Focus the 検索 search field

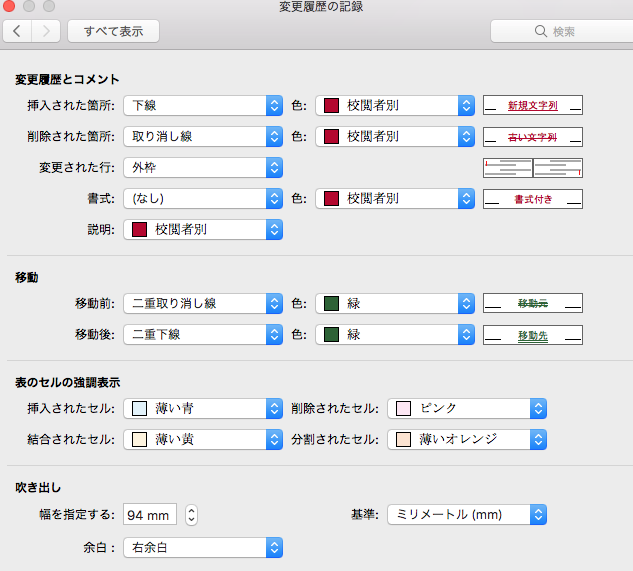pyautogui.click(x=562, y=31)
